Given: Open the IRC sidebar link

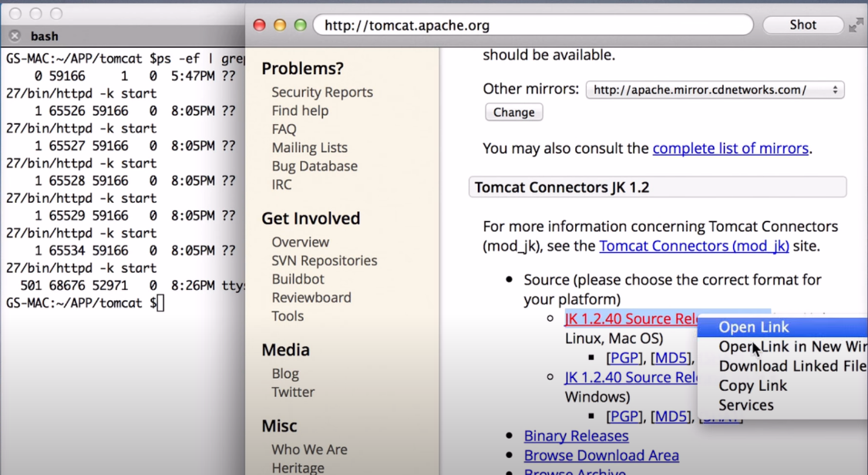Looking at the screenshot, I should pyautogui.click(x=281, y=185).
